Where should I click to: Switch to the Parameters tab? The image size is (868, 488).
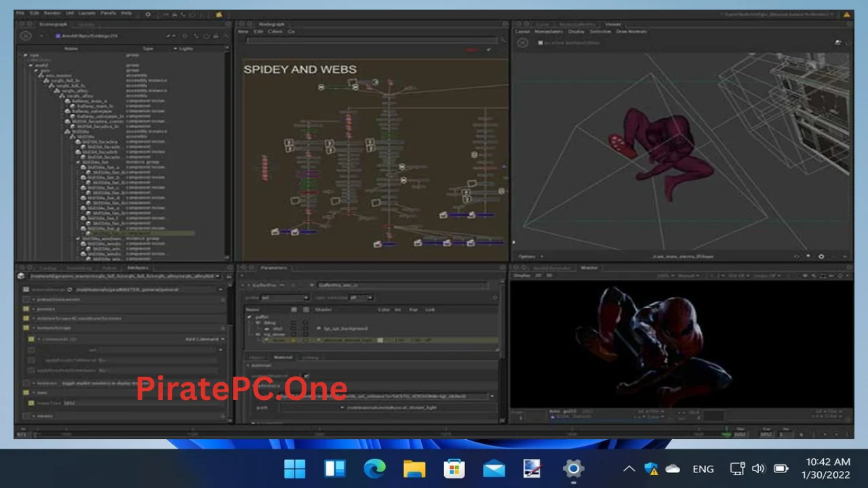coord(273,268)
